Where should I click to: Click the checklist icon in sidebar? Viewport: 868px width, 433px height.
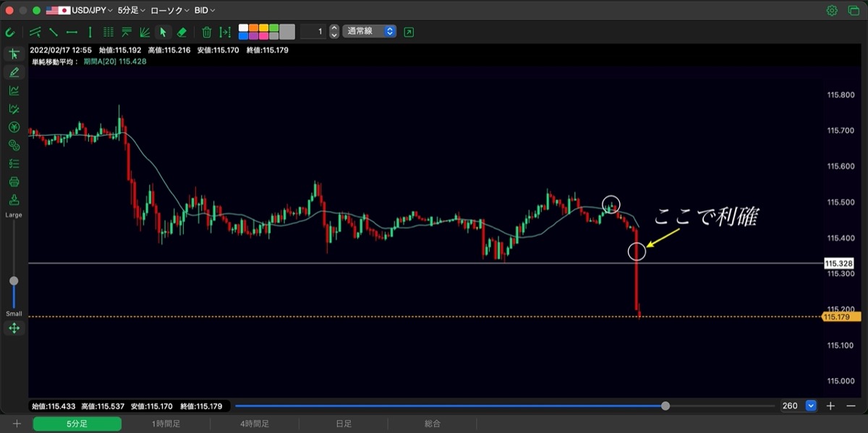tap(14, 163)
